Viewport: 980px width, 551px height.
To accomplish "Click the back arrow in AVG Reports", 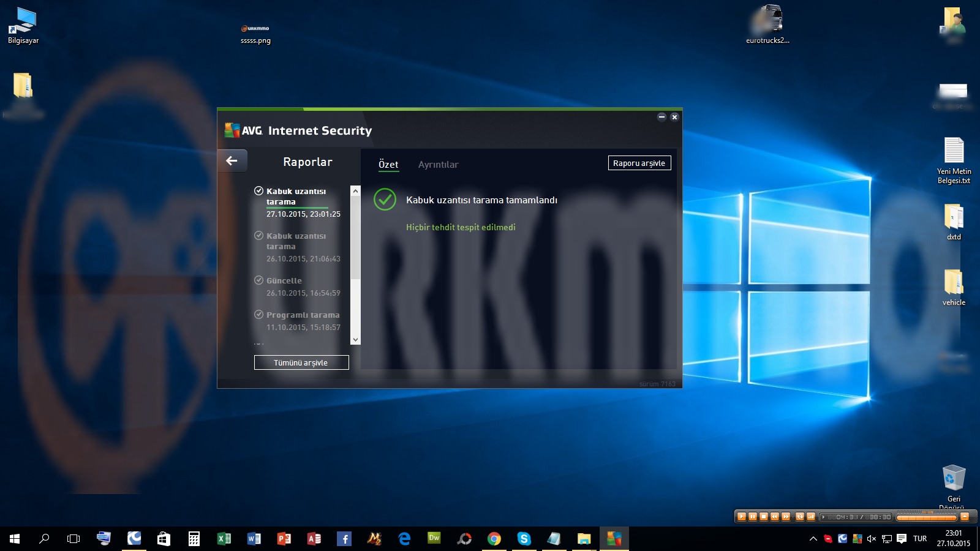I will click(x=232, y=161).
